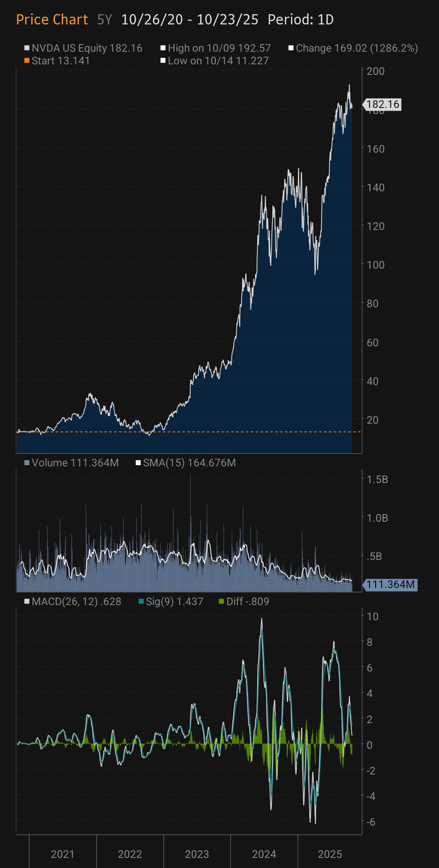
Task: Select the 5Y range label
Action: pos(104,20)
